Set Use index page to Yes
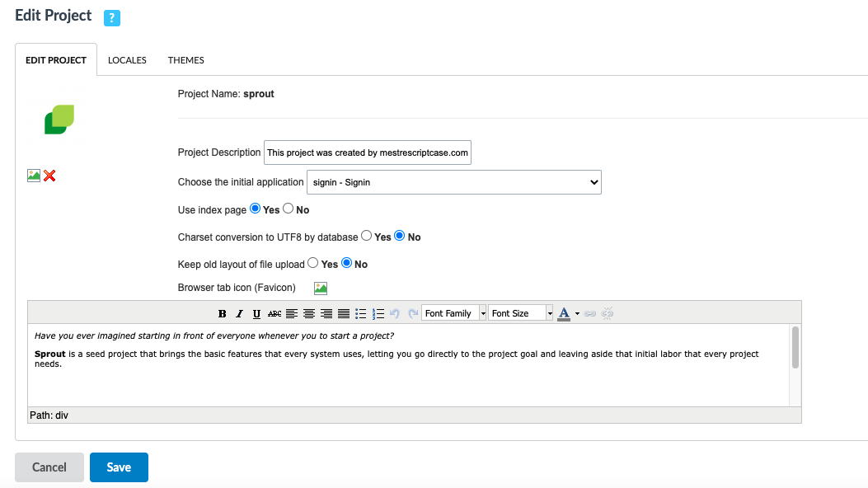The image size is (868, 488). coord(256,209)
